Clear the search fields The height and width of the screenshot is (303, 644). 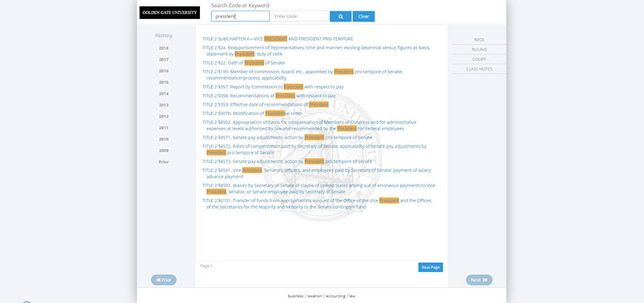tap(364, 17)
